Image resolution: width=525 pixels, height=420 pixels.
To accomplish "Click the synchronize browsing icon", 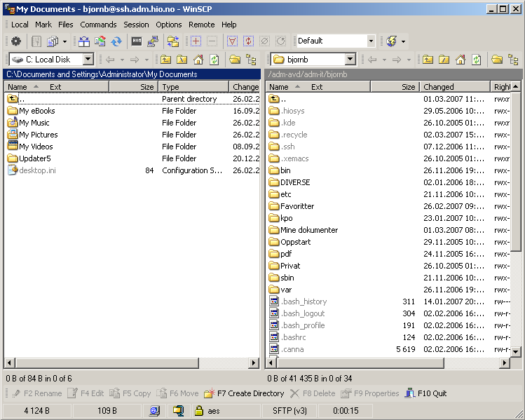I will click(173, 41).
